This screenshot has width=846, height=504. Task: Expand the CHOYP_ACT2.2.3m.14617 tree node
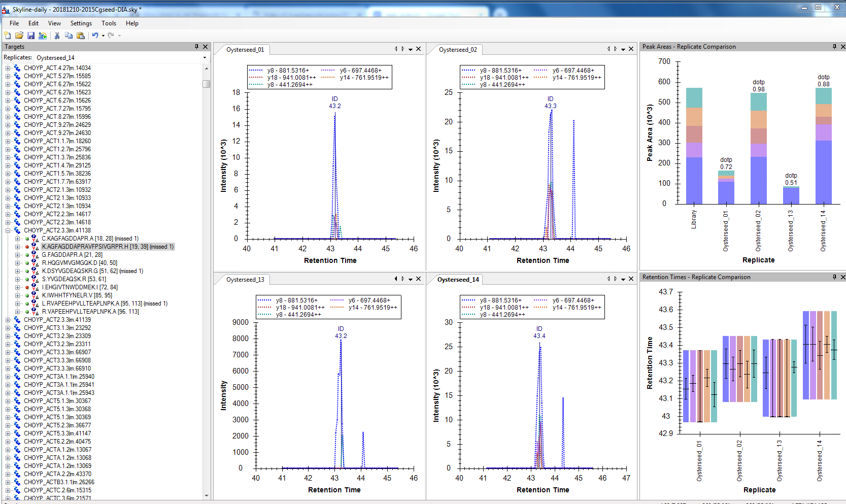(9, 214)
